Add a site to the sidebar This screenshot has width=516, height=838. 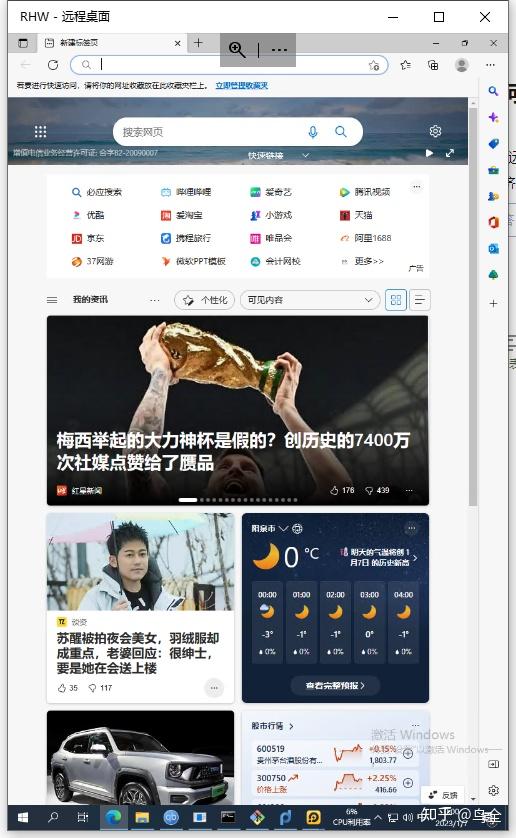[x=493, y=304]
